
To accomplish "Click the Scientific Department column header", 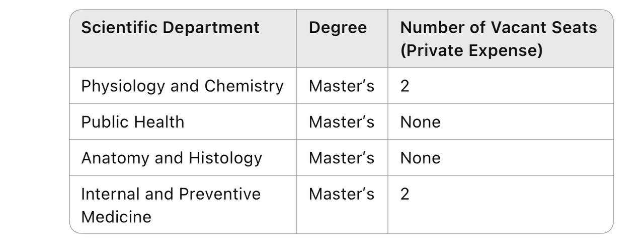I will point(170,27).
